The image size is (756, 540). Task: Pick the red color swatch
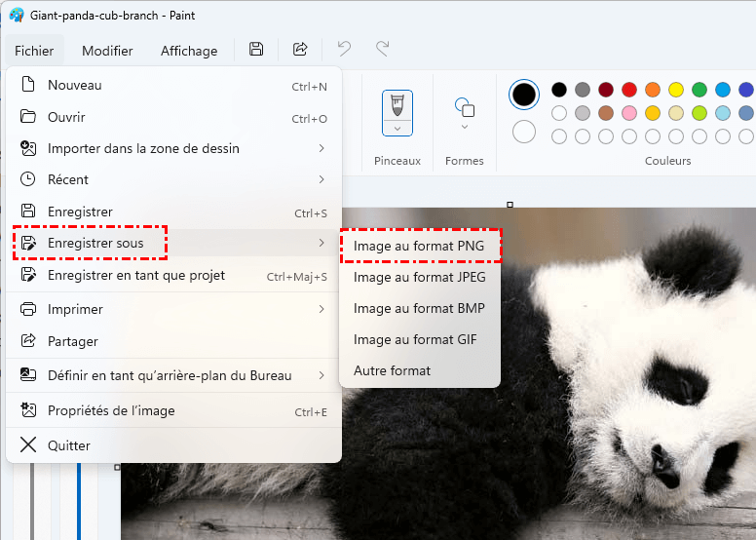[629, 90]
